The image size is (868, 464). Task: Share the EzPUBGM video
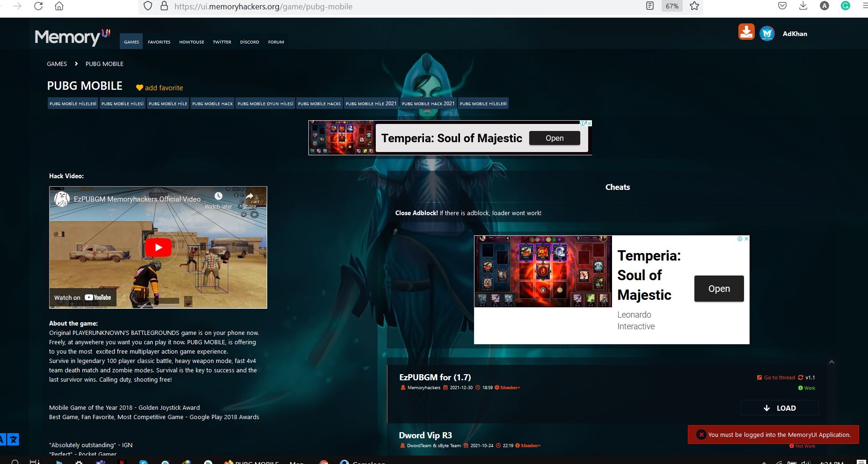pyautogui.click(x=249, y=201)
